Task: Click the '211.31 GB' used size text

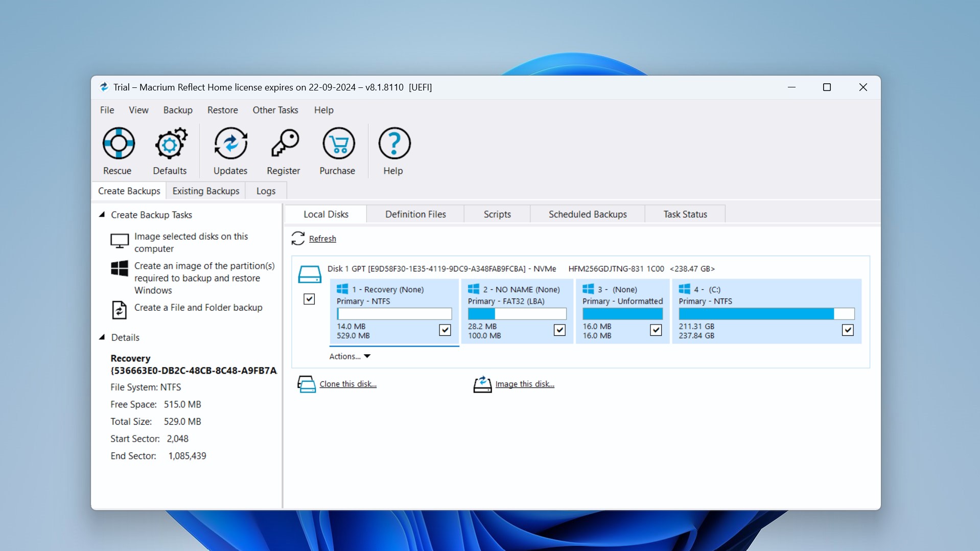Action: click(696, 326)
